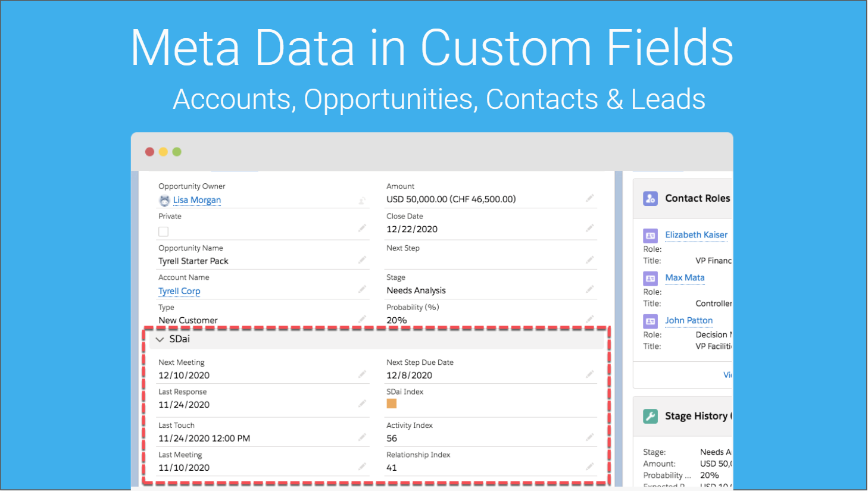Collapse the SDai section chevron

(x=160, y=339)
